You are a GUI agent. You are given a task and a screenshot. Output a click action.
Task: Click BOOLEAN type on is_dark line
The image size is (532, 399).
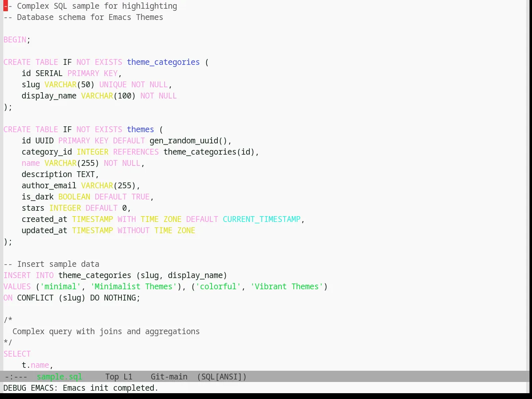[74, 197]
